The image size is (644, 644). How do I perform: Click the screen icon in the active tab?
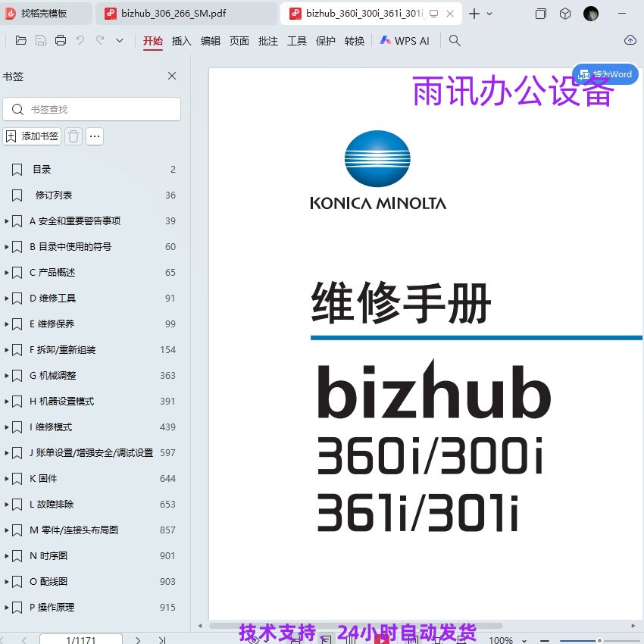433,14
